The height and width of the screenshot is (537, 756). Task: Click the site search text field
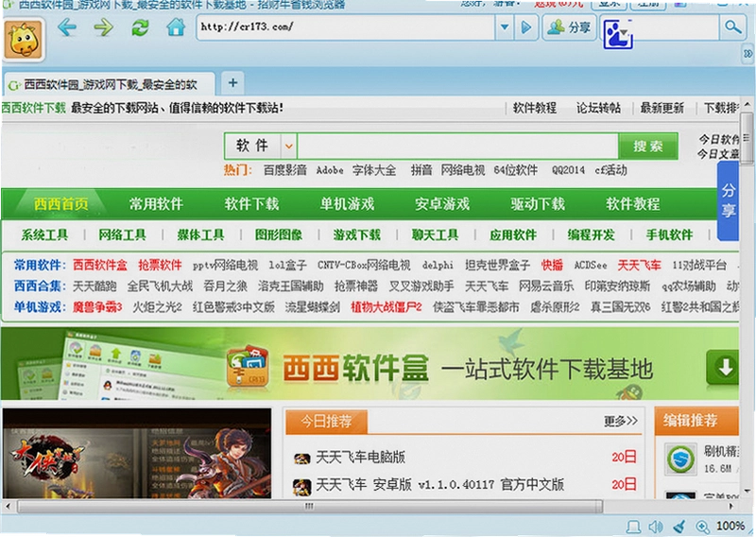457,147
